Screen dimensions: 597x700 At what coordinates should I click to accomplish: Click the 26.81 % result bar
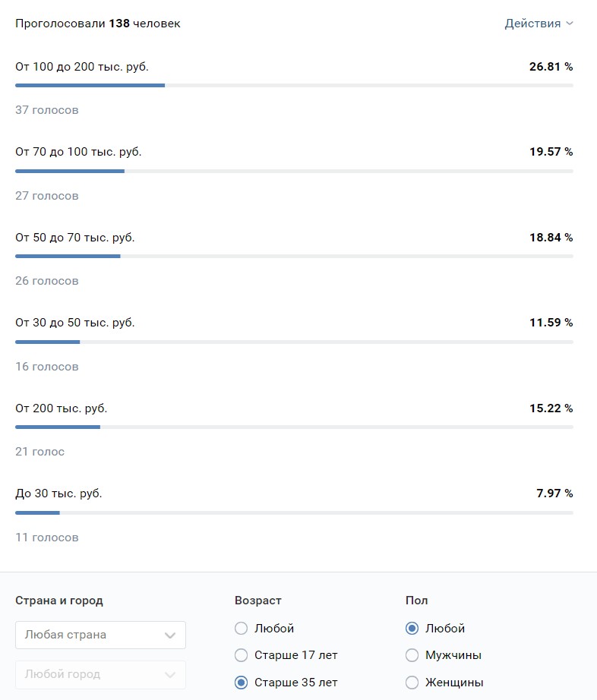click(x=294, y=85)
